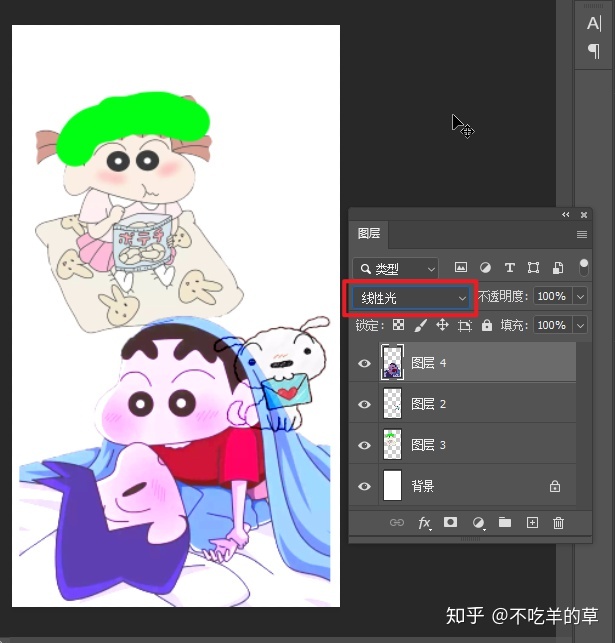Lock transparent pixels
The width and height of the screenshot is (615, 643).
pyautogui.click(x=398, y=325)
